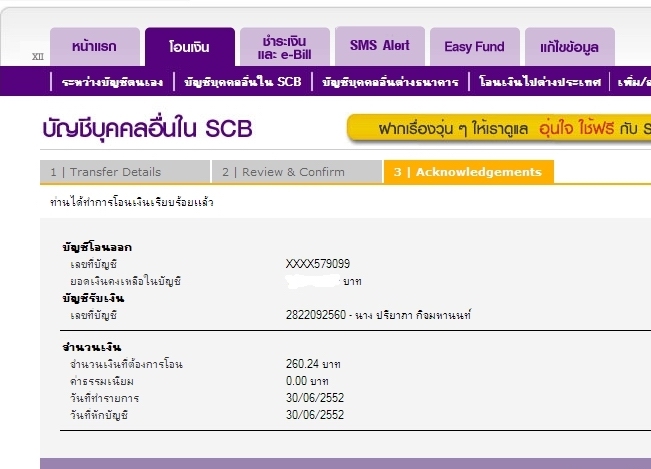651x469 pixels.
Task: Choose ระหว่างบัญชีตนเอง submenu item
Action: 112,82
